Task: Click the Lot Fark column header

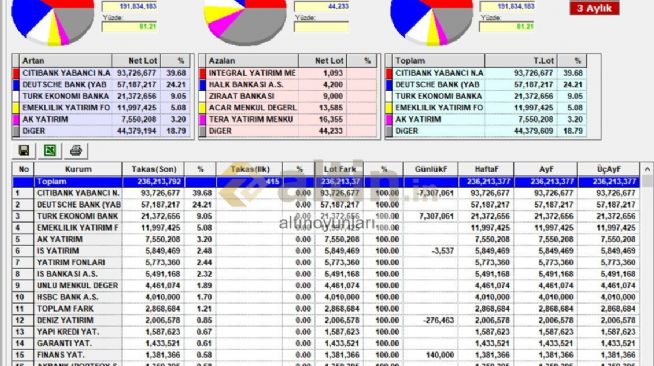Action: click(340, 169)
